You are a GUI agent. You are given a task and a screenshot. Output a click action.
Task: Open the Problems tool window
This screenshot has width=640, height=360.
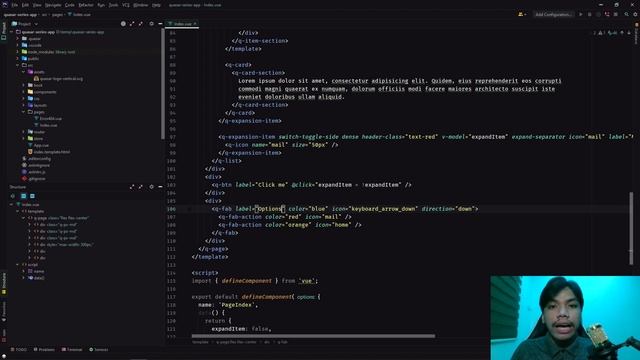44,349
